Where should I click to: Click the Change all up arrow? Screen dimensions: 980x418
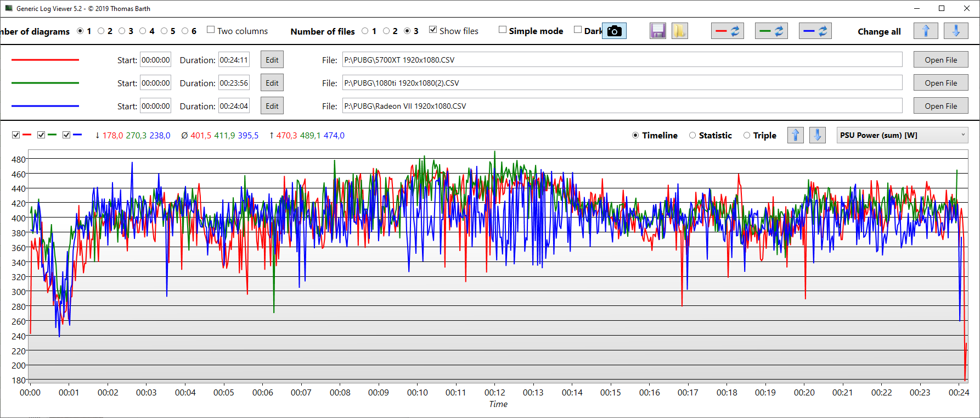[x=925, y=31]
